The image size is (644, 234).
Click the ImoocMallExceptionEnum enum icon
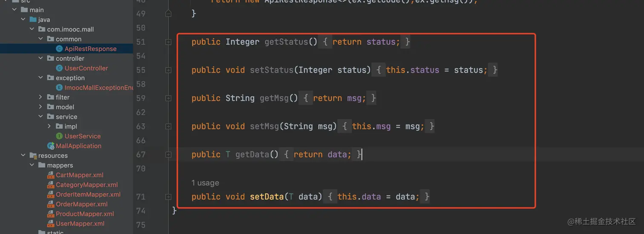point(59,88)
